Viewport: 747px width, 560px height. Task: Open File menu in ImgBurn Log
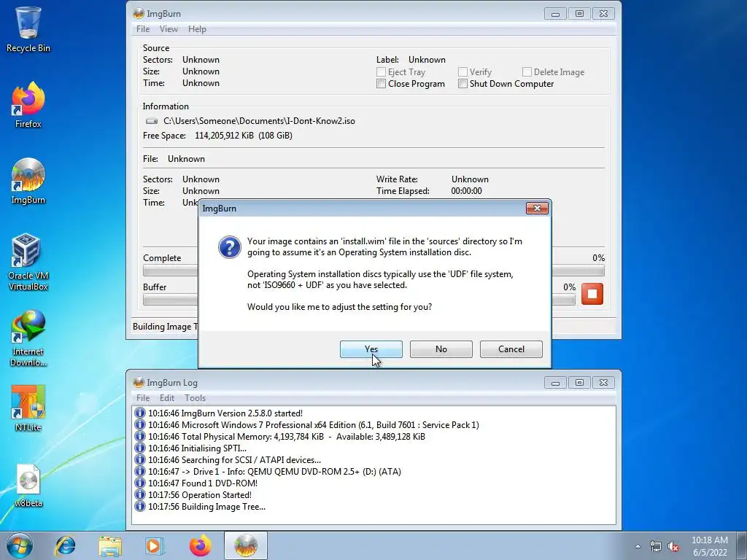143,397
